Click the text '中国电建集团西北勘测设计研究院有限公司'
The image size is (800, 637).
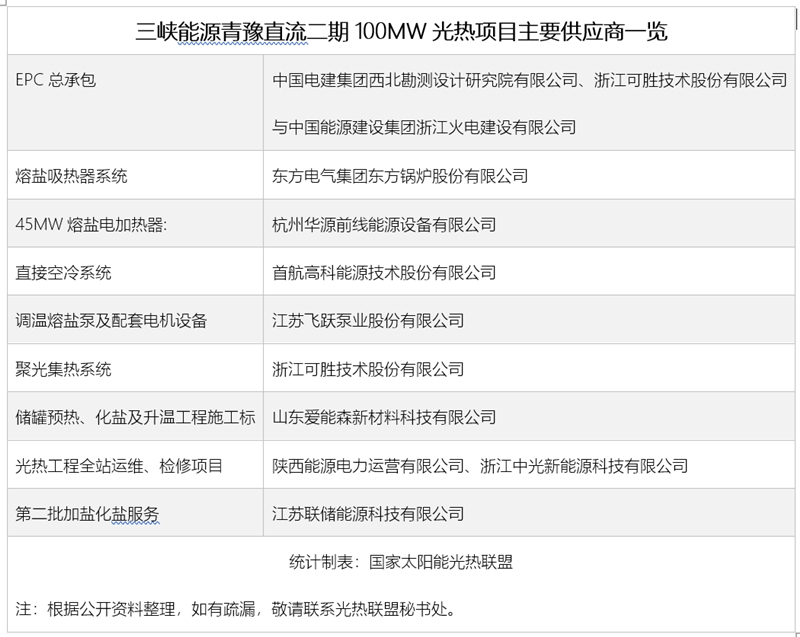[425, 80]
